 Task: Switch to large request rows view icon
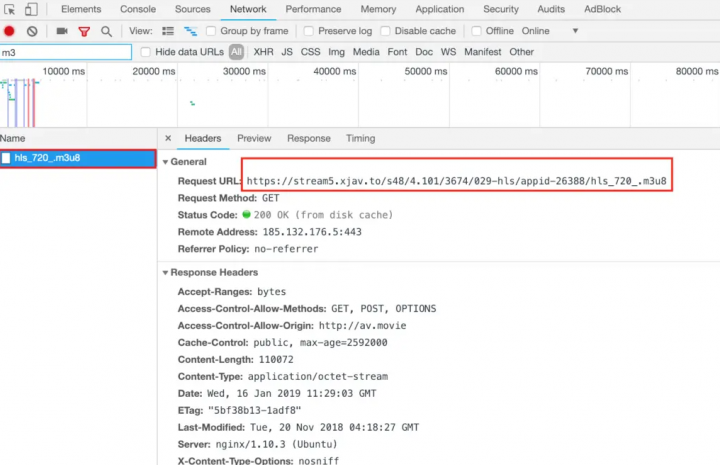tap(168, 31)
